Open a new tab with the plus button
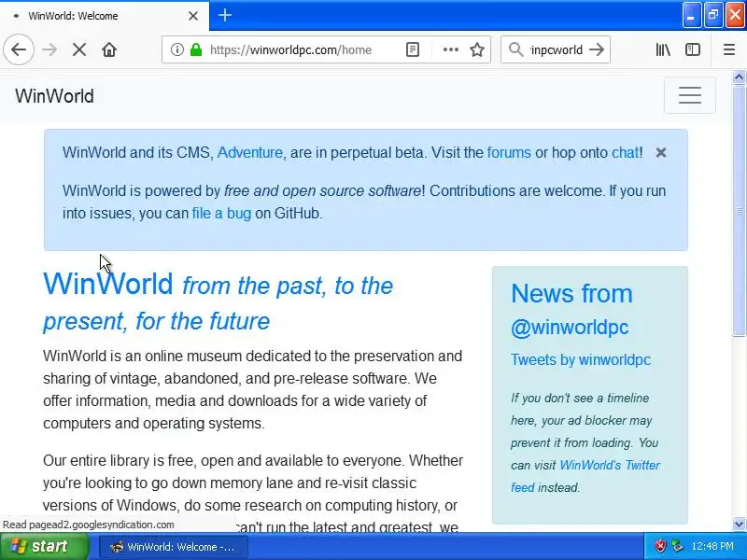 tap(225, 15)
